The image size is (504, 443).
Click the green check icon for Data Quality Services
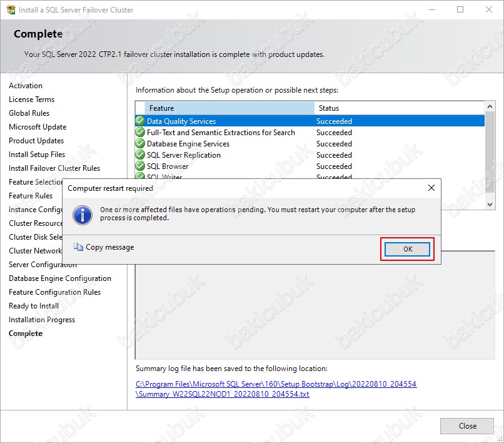[140, 121]
